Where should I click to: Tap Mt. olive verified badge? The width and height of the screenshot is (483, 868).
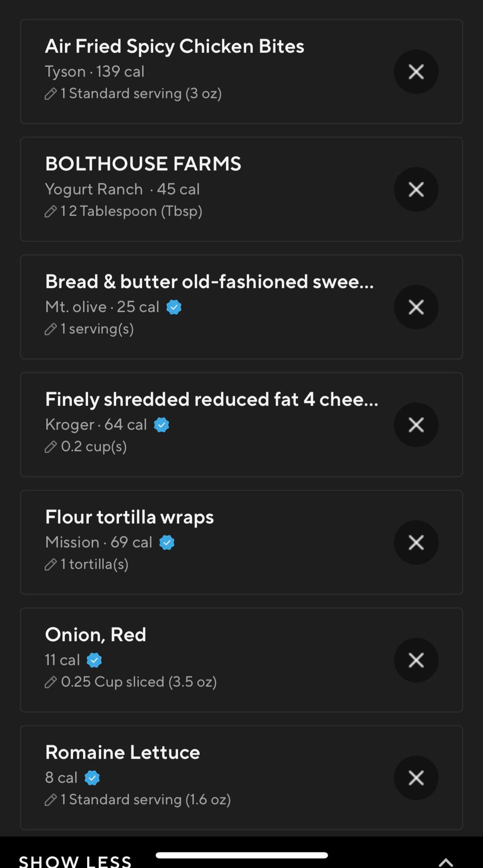point(174,307)
